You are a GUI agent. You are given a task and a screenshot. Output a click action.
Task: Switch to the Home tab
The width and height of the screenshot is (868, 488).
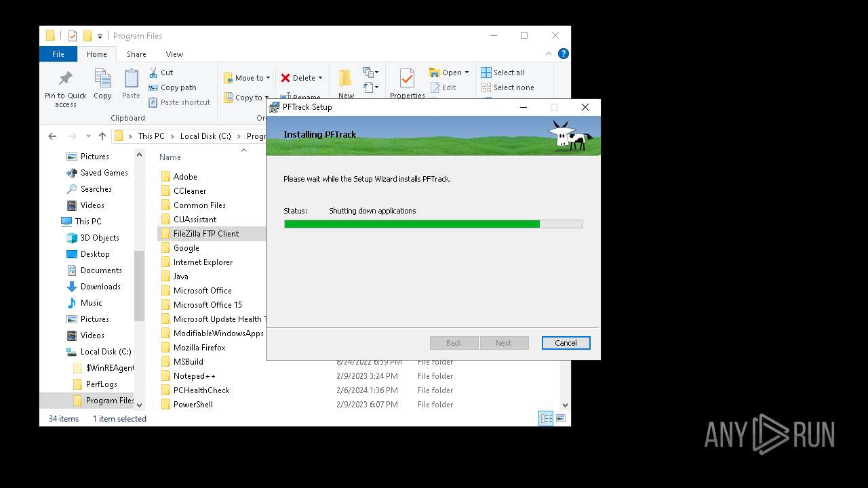coord(96,54)
